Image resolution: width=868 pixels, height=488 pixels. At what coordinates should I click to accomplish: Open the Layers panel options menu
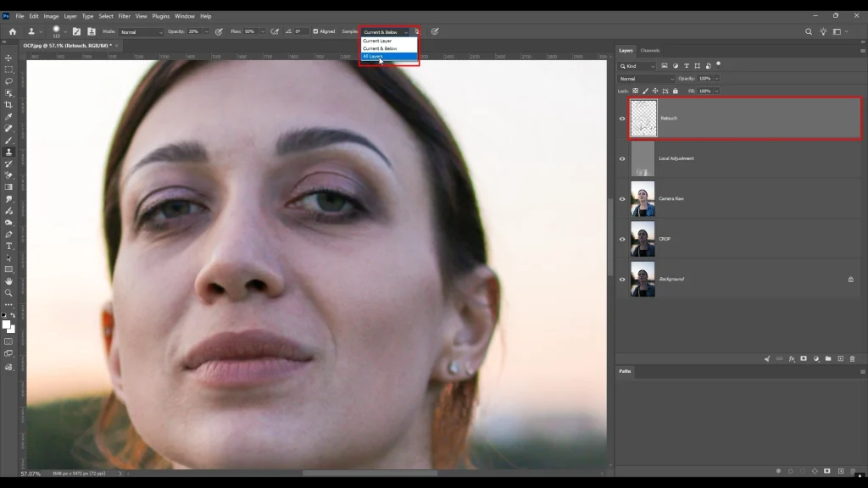pyautogui.click(x=862, y=50)
